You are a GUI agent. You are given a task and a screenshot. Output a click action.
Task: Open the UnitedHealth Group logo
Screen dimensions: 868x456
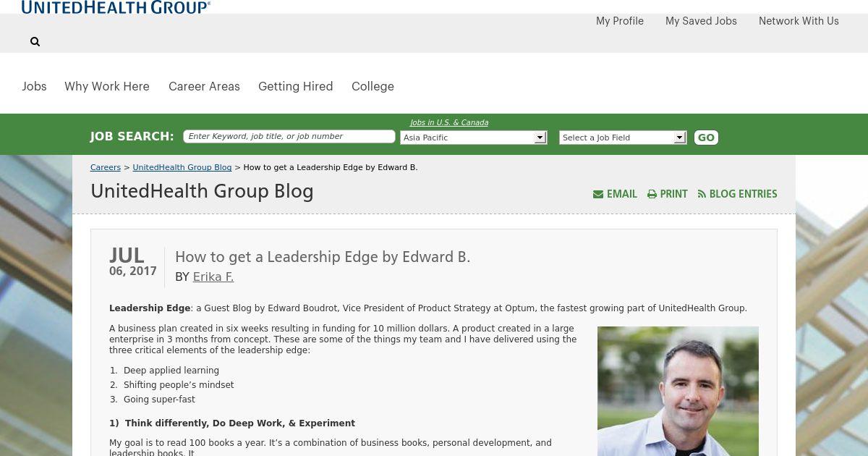pyautogui.click(x=116, y=7)
